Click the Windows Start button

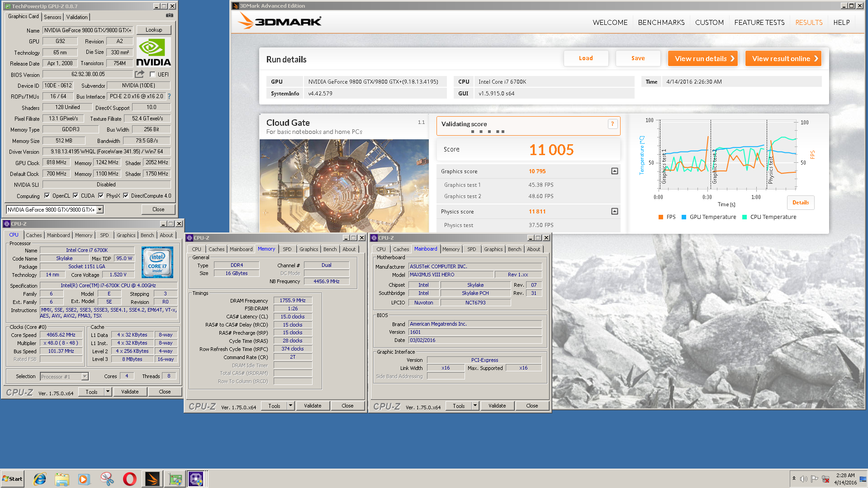[x=13, y=479]
